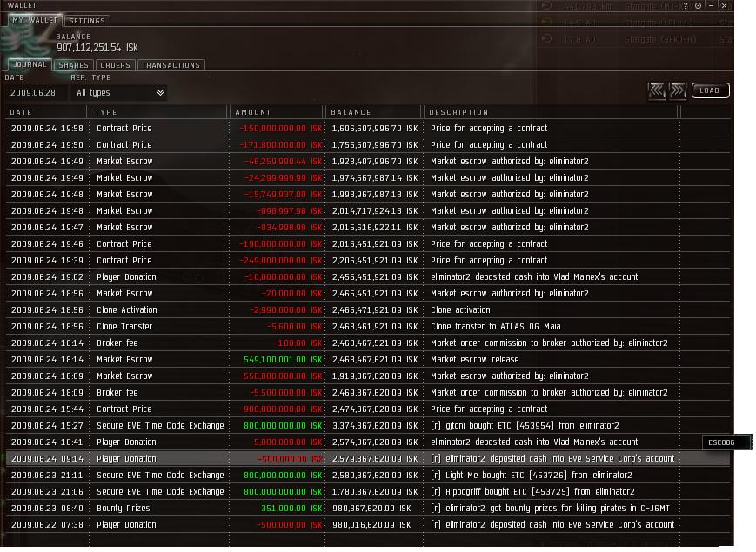The image size is (756, 552).
Task: Pin the wallet window with the circle icon
Action: coord(698,6)
